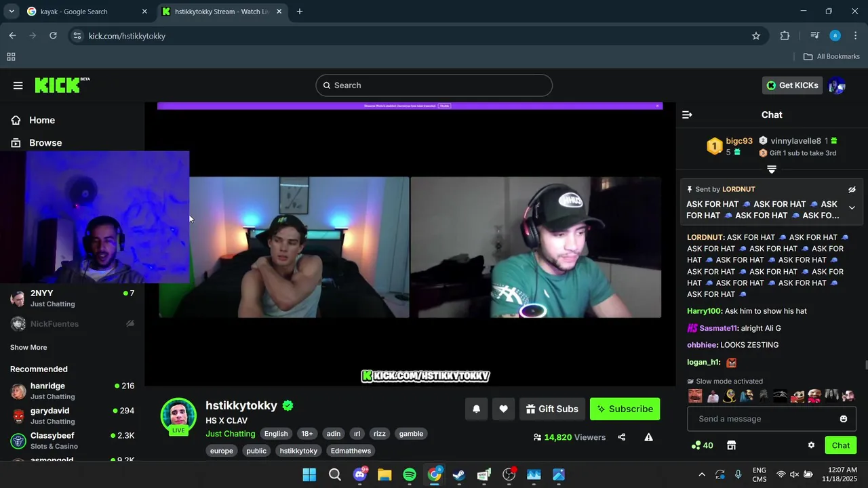Click the hstikkytokky live avatar
The image size is (868, 488).
tap(178, 415)
